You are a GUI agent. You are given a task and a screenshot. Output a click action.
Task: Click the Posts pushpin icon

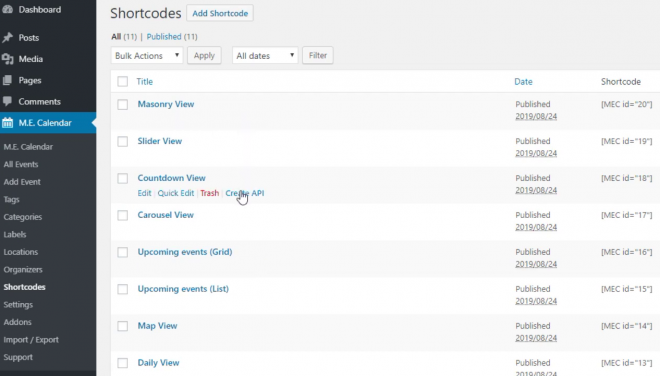(x=8, y=37)
